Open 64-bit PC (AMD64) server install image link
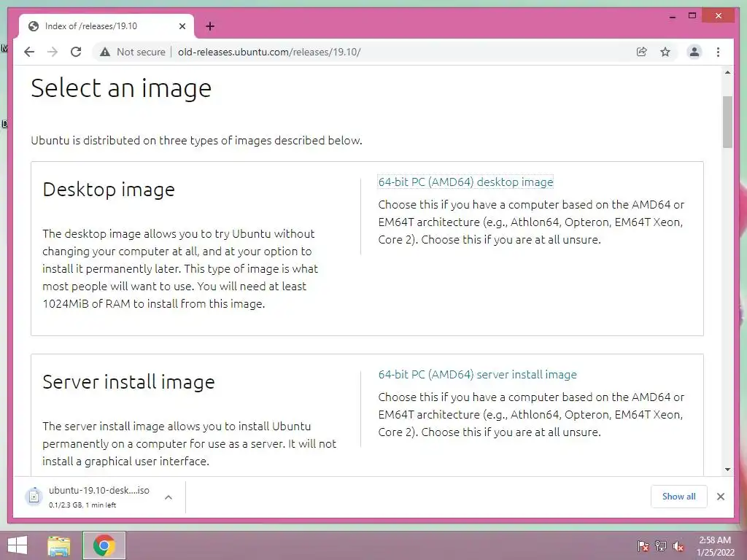This screenshot has height=560, width=747. [477, 374]
